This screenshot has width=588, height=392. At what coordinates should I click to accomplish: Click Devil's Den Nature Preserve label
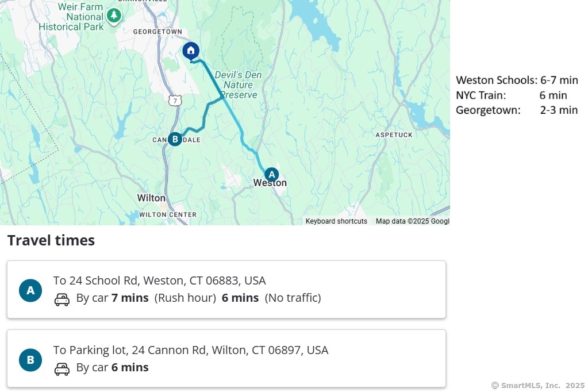click(238, 84)
